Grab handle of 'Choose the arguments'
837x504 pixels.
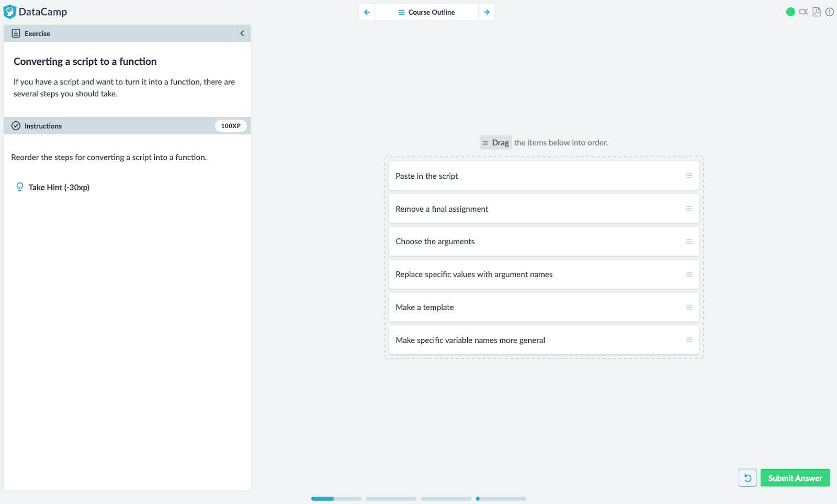[689, 242]
